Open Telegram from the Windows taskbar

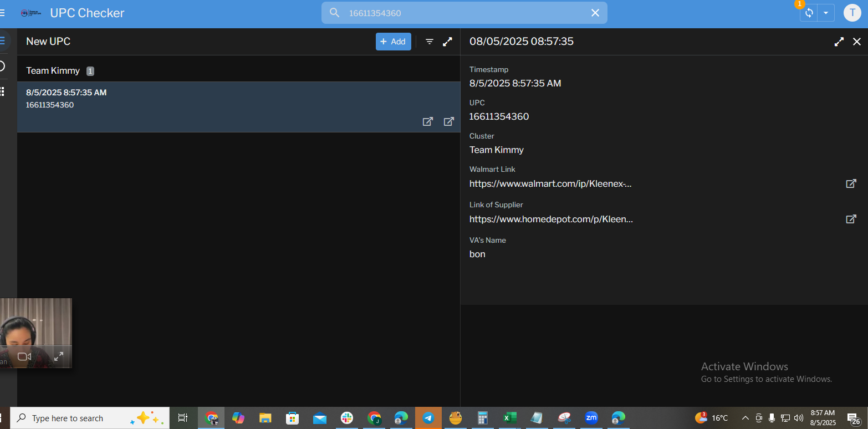pos(428,418)
